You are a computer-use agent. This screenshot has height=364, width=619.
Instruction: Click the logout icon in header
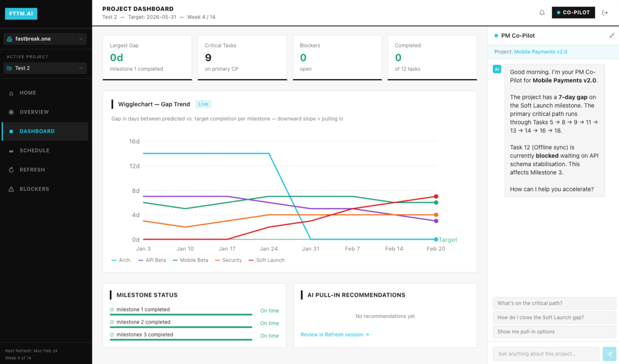click(605, 13)
